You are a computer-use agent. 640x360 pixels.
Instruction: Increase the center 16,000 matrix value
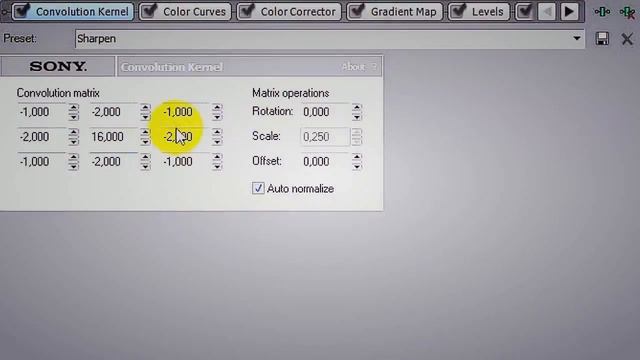point(145,133)
